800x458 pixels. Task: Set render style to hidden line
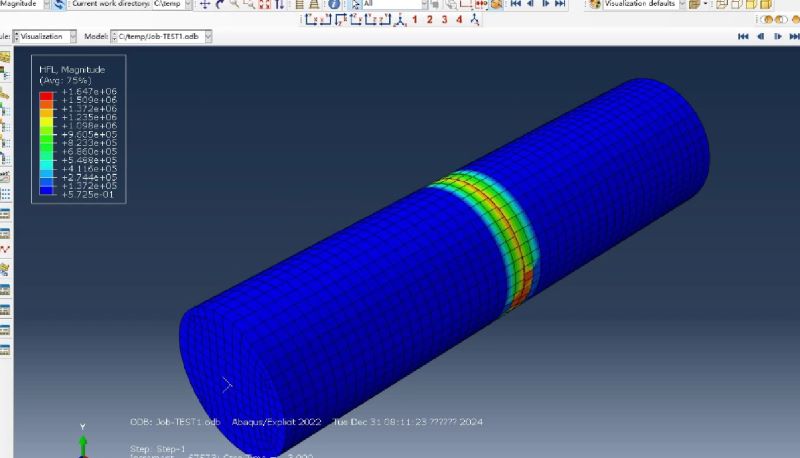click(x=736, y=4)
